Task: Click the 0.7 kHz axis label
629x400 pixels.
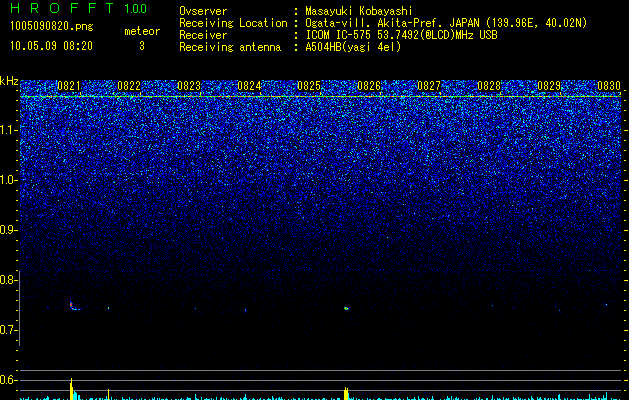Action: [x=9, y=330]
